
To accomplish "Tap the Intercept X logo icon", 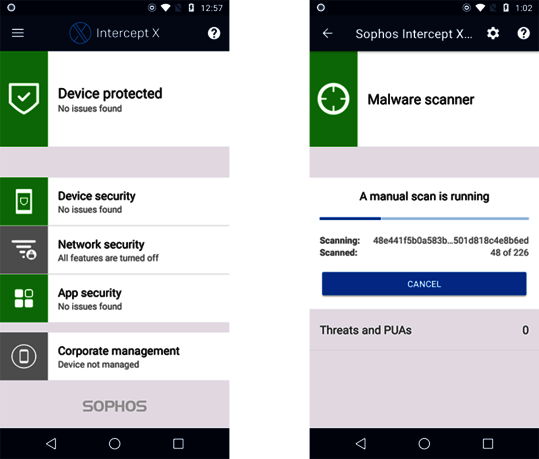I will pyautogui.click(x=80, y=33).
